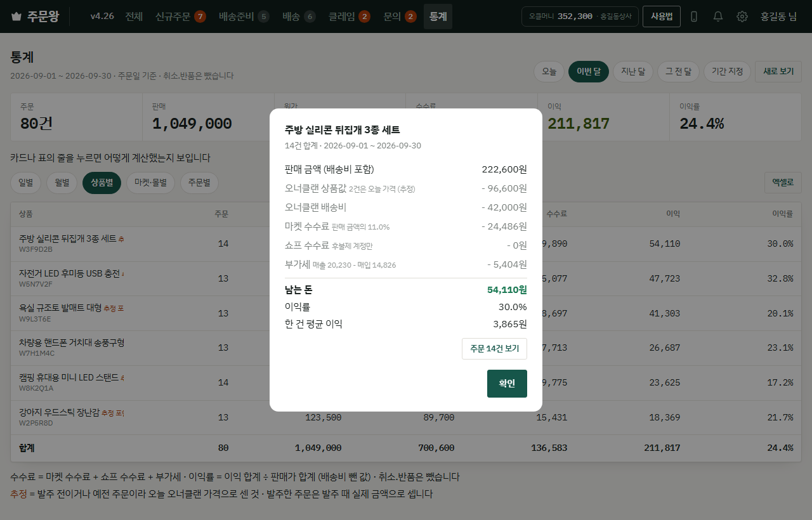The image size is (812, 520).
Task: Click the 마켓 수수료 - 24,486원 value
Action: (504, 226)
